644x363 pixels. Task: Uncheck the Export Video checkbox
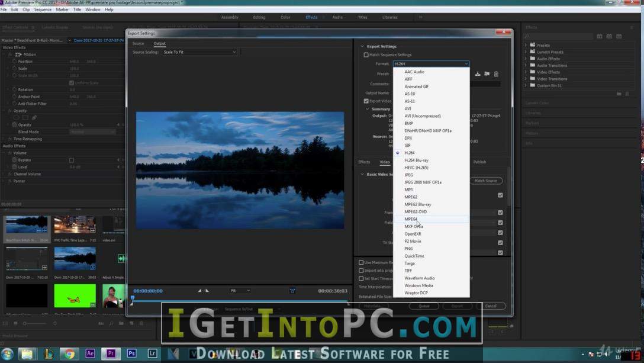coord(366,101)
